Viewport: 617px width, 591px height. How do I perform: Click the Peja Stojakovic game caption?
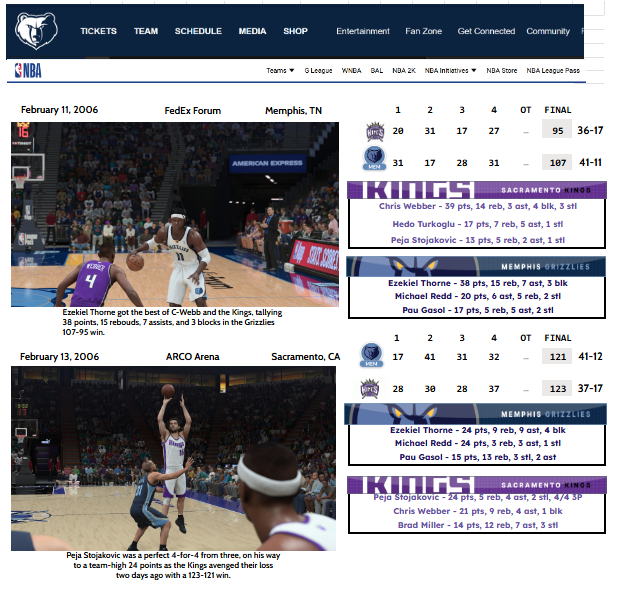(x=173, y=565)
